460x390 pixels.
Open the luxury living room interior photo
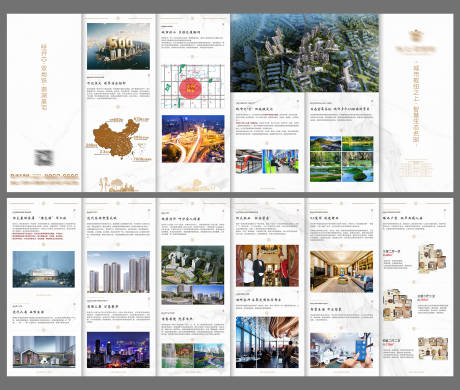pos(342,271)
